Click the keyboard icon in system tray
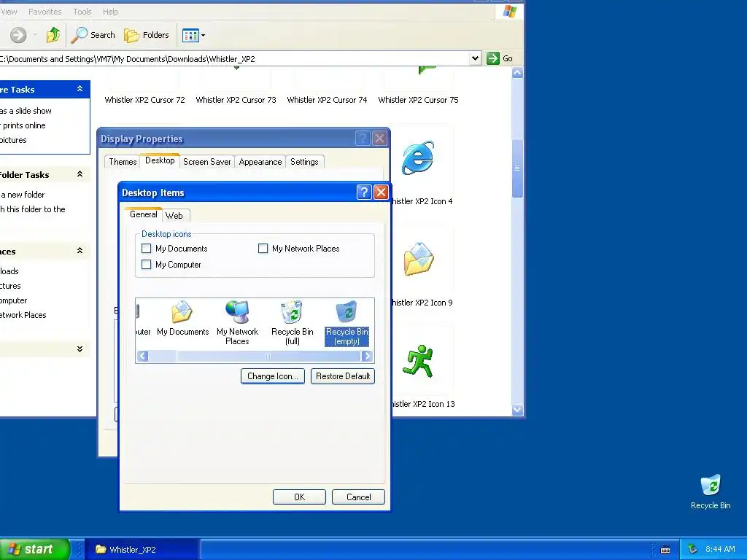Screen dimensions: 747x560 [665, 550]
